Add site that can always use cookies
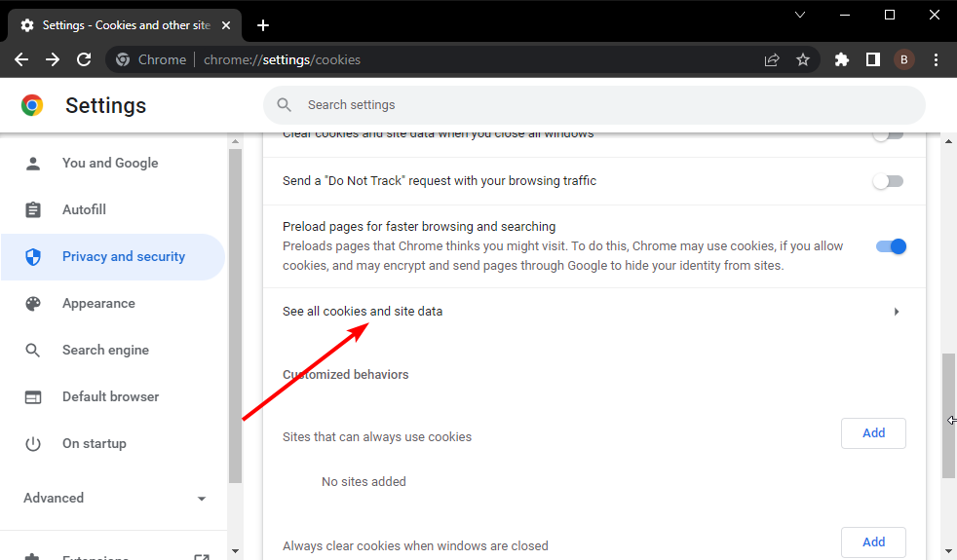Image resolution: width=957 pixels, height=560 pixels. click(873, 433)
